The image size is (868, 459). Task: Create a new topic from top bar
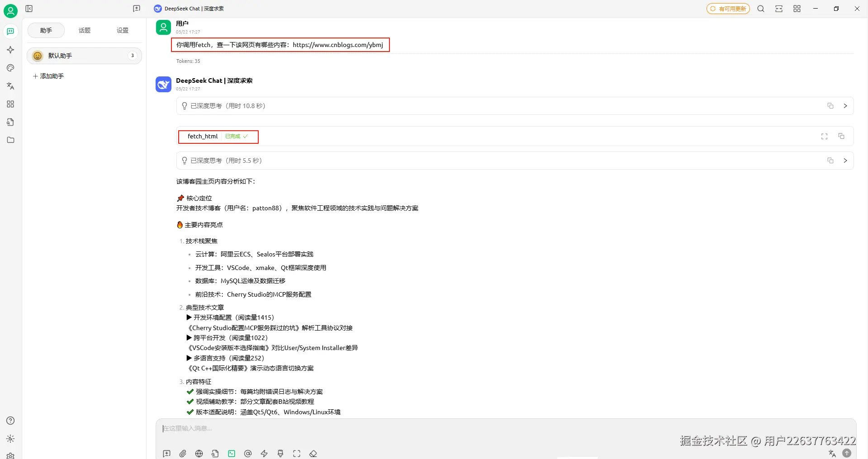pyautogui.click(x=137, y=9)
